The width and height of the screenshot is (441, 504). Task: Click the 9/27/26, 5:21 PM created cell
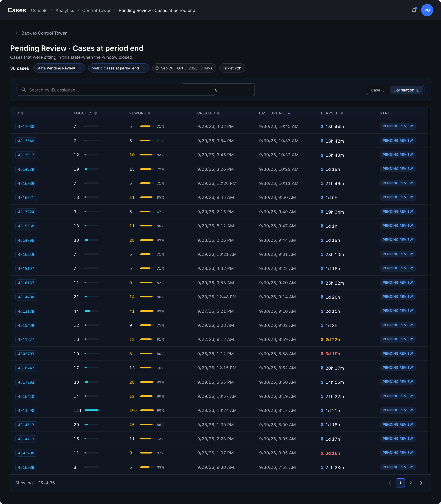coord(215,311)
